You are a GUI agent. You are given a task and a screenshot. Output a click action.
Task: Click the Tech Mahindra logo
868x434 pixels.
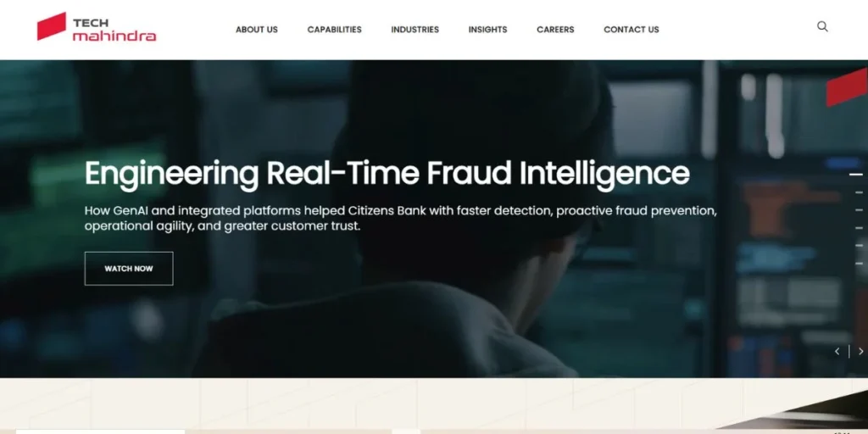pyautogui.click(x=97, y=26)
